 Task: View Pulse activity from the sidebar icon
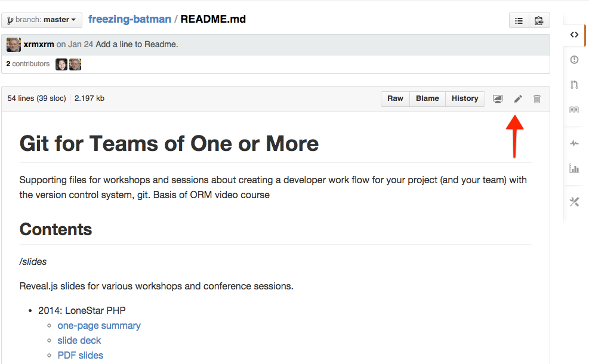(x=574, y=143)
